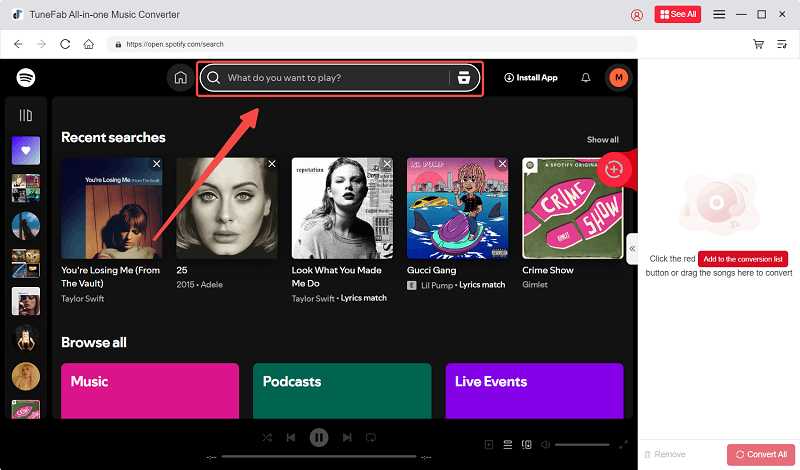Click the Convert All button

click(761, 454)
